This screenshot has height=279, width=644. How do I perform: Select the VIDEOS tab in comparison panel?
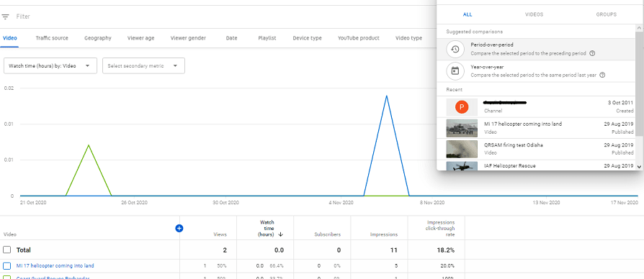[x=534, y=14]
